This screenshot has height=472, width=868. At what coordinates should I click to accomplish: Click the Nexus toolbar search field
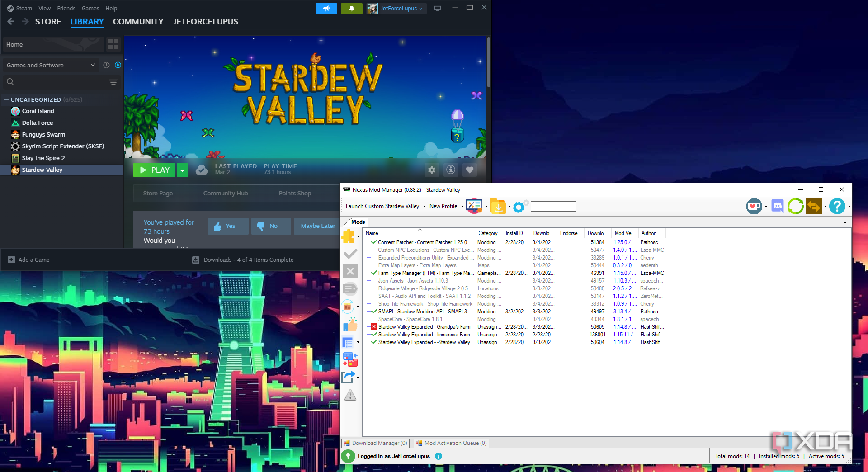coord(553,207)
